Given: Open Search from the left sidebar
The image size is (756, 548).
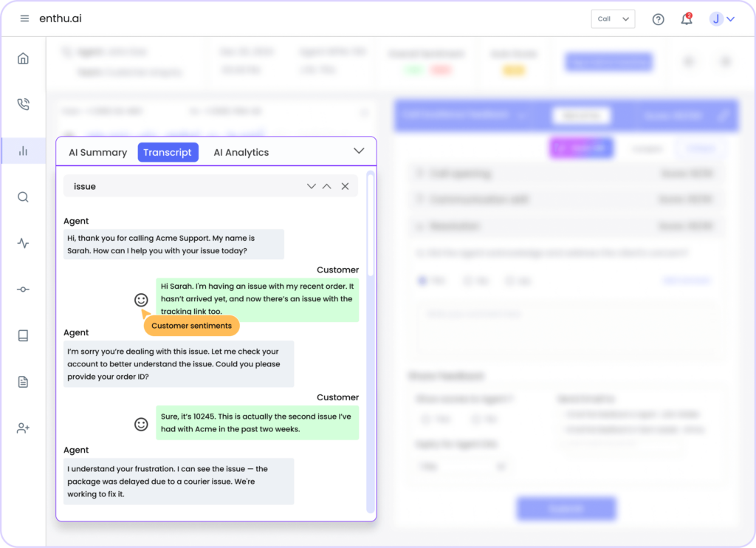Looking at the screenshot, I should click(x=23, y=197).
